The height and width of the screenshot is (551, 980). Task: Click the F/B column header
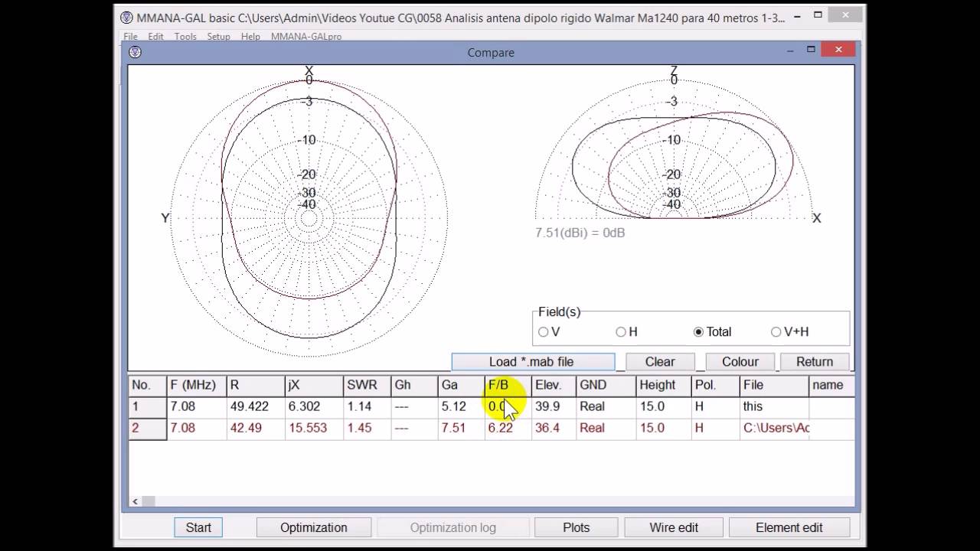tap(508, 385)
